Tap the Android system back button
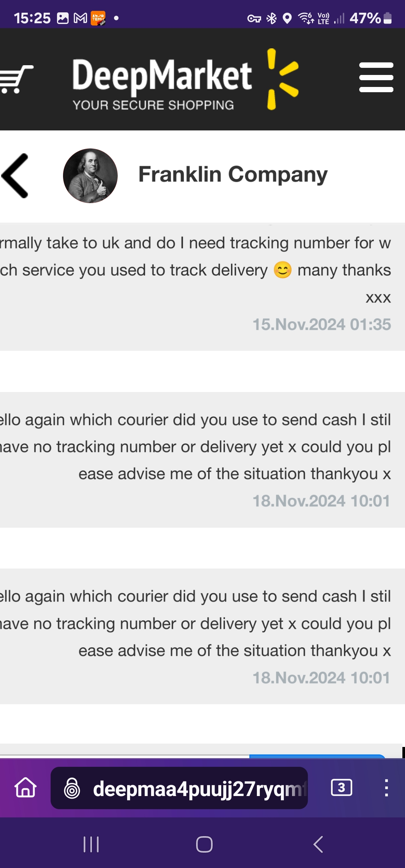 pyautogui.click(x=318, y=844)
